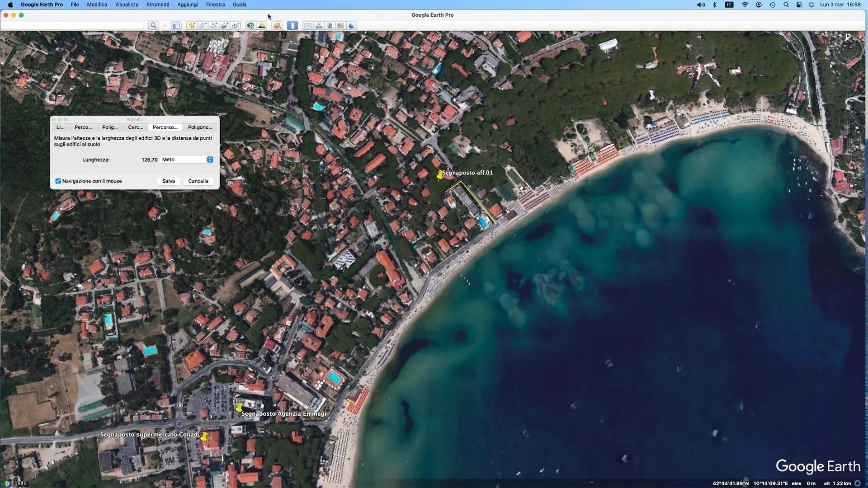The image size is (868, 488).
Task: Toggle the Ruler tool in toolbar
Action: (292, 26)
